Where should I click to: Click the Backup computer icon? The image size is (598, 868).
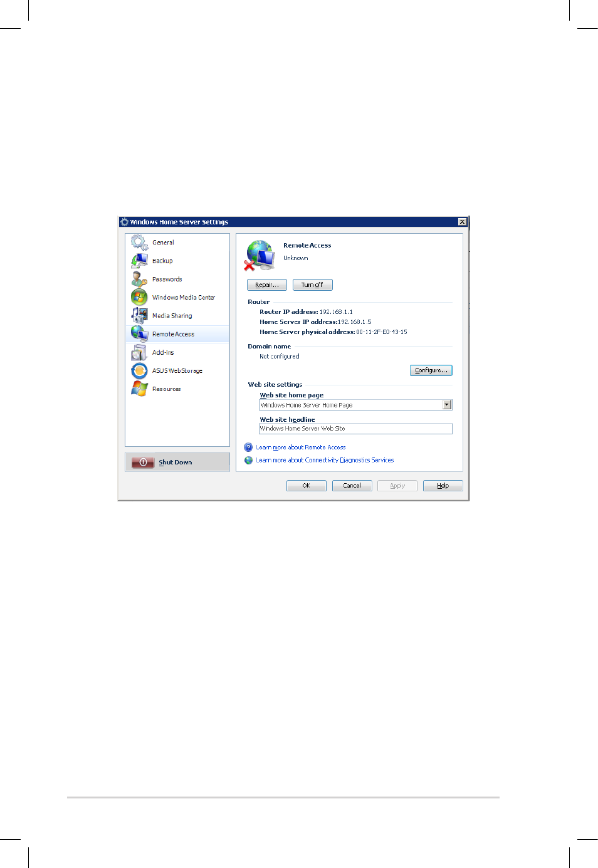coord(139,261)
